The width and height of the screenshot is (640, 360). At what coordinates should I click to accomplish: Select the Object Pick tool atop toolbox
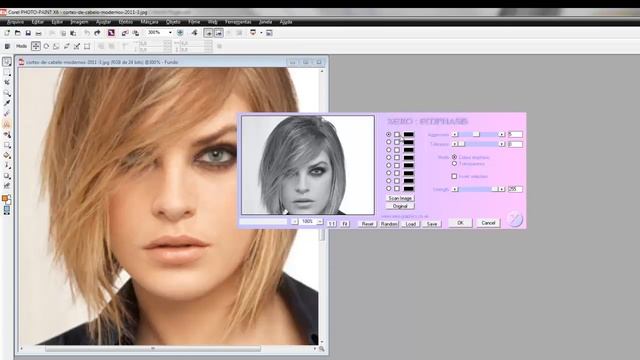(x=7, y=62)
